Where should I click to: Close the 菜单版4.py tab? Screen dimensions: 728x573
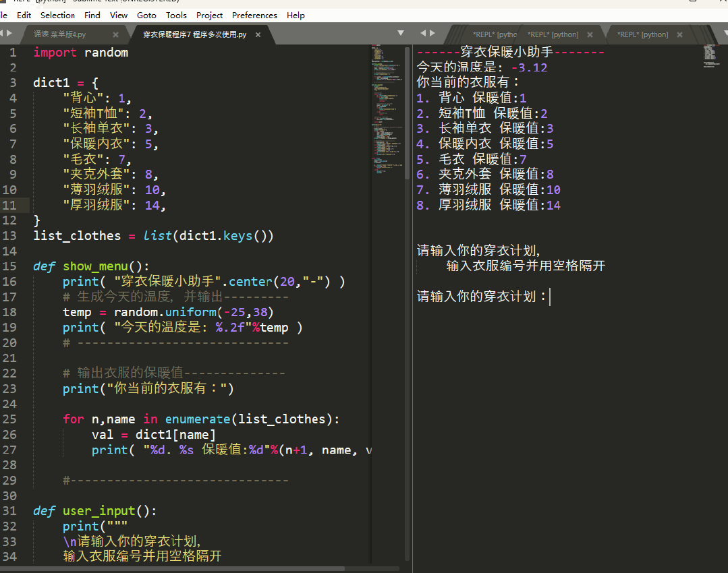(x=115, y=35)
